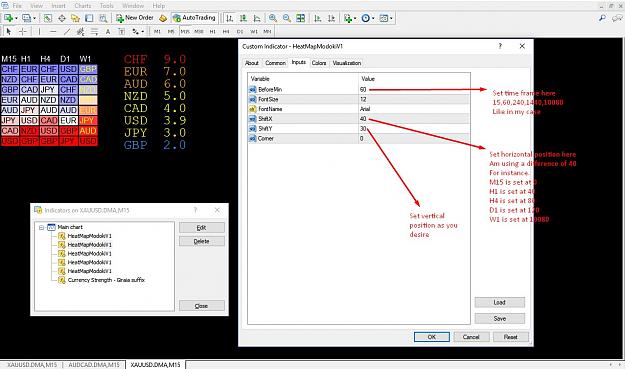The height and width of the screenshot is (369, 625).
Task: Open the Charts menu
Action: (83, 6)
